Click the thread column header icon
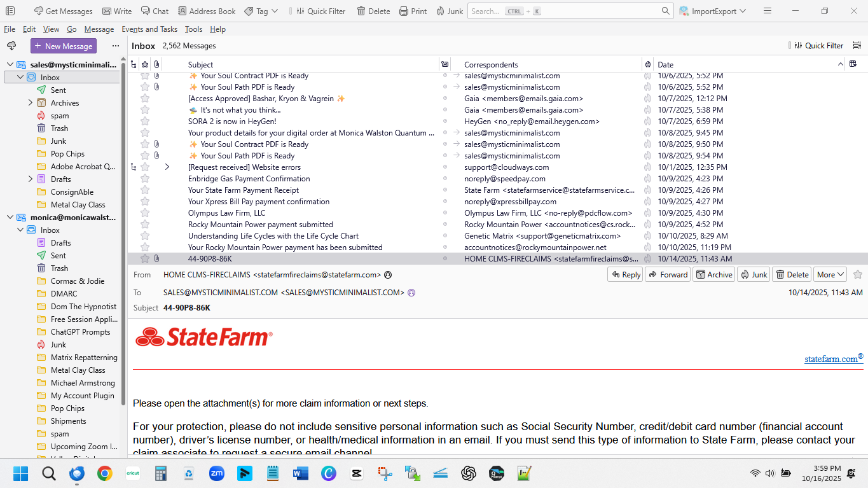This screenshot has height=488, width=868. tap(134, 64)
